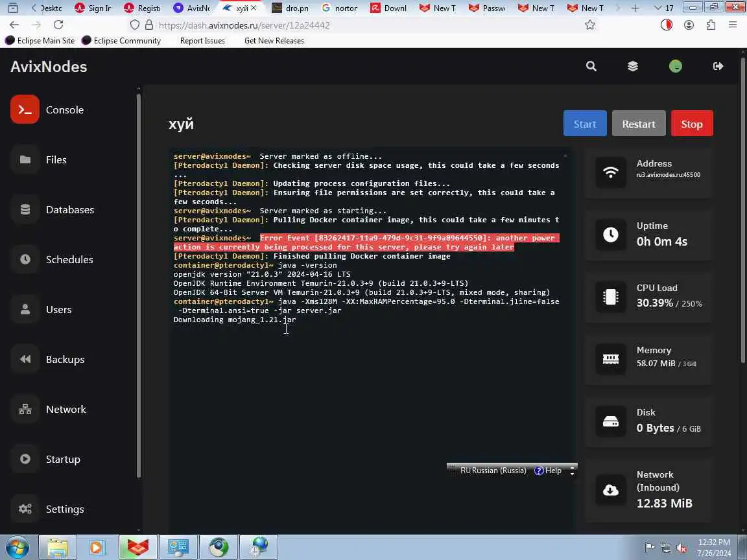Open the Eclipse Main Site bookmark
The image size is (747, 560).
(40, 40)
